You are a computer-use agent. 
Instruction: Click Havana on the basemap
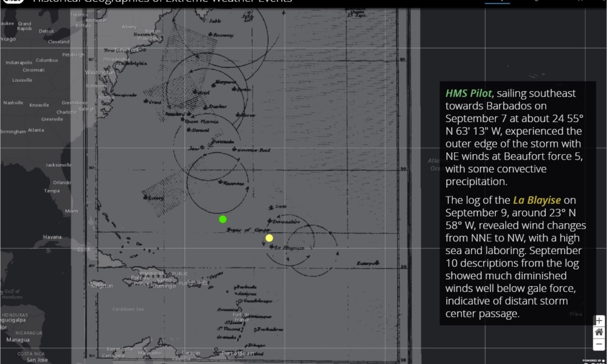(52, 237)
